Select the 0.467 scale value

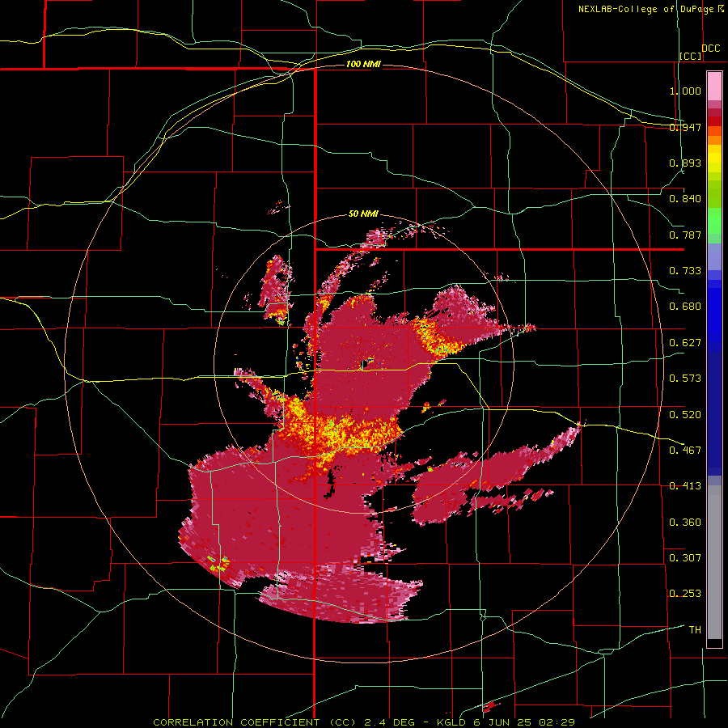click(685, 451)
